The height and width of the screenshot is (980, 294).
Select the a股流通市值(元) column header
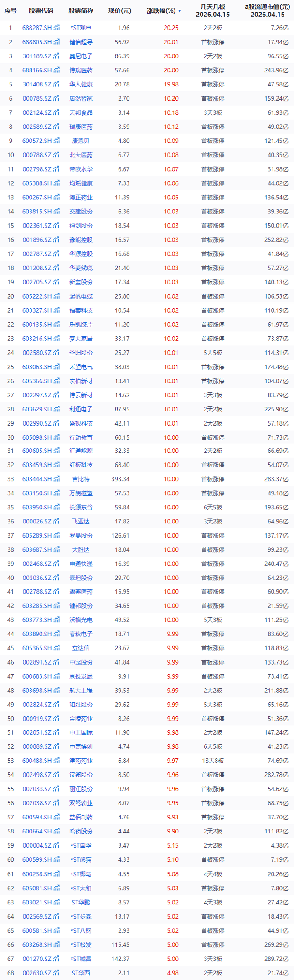click(267, 7)
